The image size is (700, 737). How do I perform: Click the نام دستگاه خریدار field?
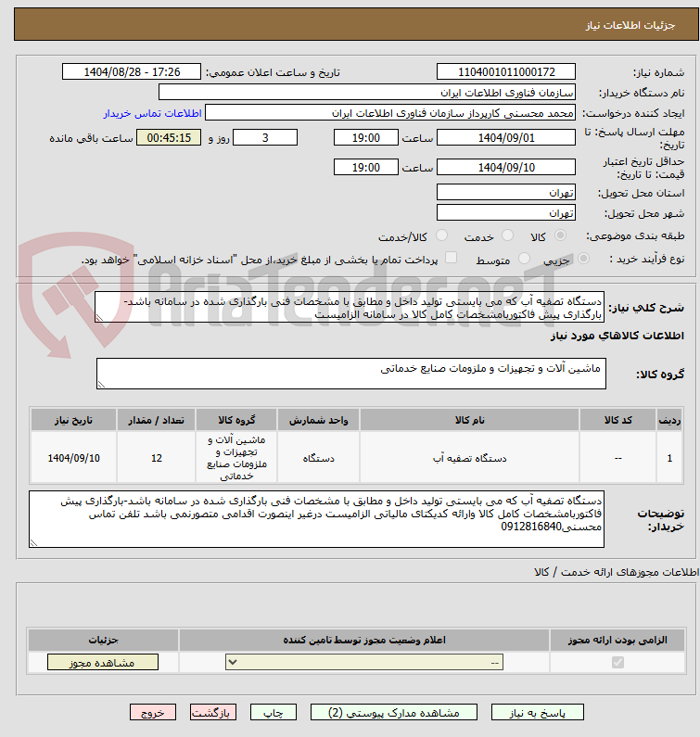pyautogui.click(x=367, y=92)
